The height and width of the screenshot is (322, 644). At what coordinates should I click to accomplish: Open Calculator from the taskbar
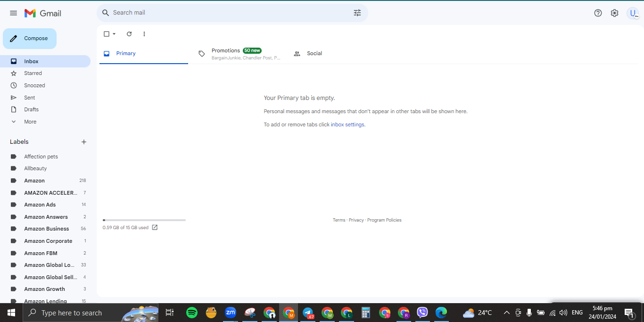tap(365, 313)
